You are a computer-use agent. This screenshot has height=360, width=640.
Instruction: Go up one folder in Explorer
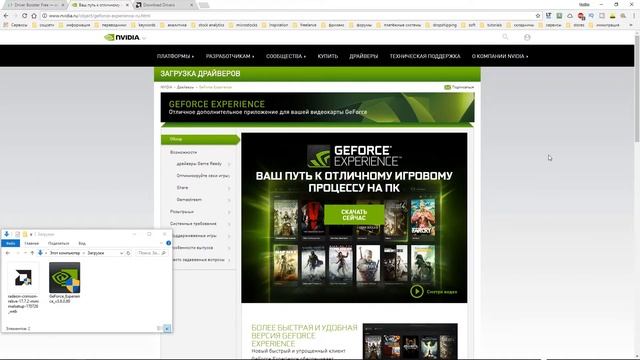32,253
